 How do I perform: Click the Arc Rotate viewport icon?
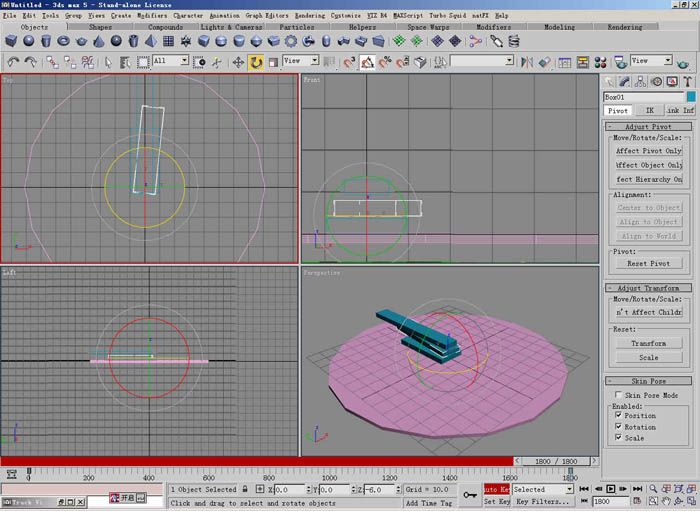click(x=679, y=502)
